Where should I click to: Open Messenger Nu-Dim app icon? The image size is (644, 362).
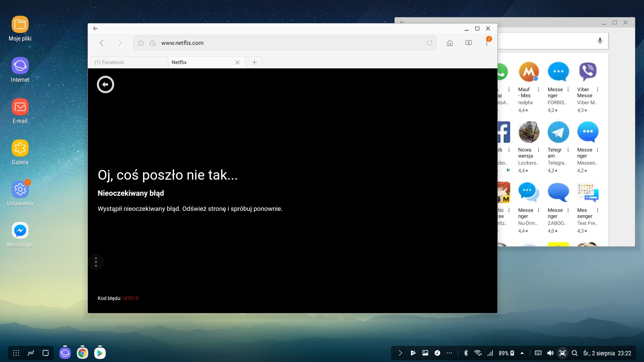(529, 192)
